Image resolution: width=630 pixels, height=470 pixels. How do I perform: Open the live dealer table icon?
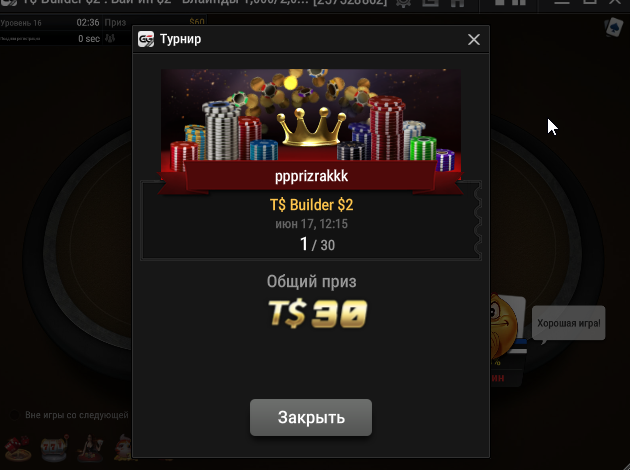(90, 448)
